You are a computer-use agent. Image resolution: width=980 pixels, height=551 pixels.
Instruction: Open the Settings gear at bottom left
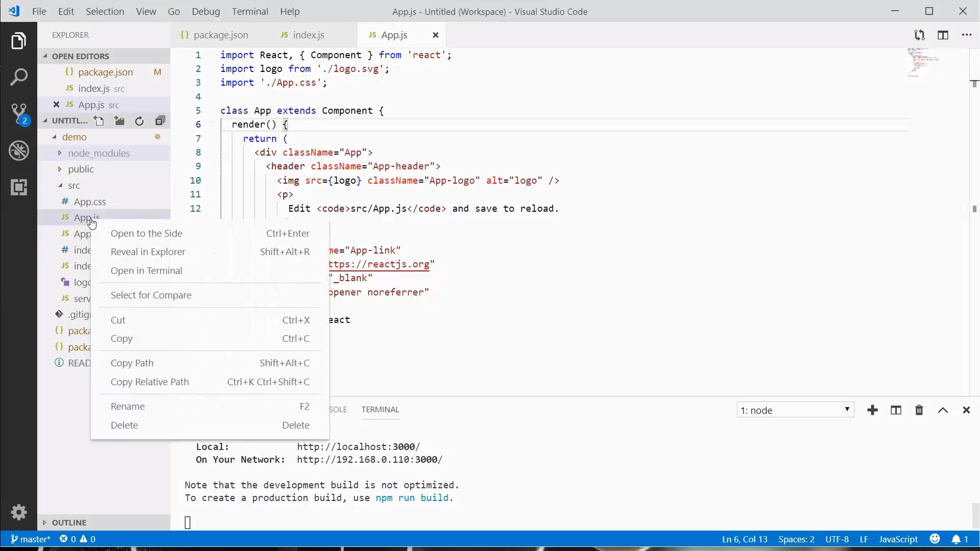pos(19,513)
